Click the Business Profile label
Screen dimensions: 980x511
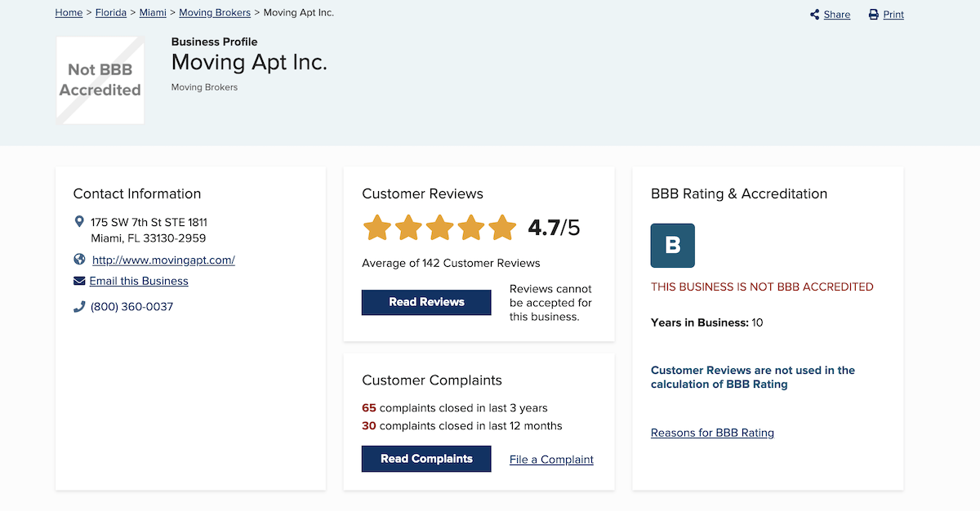point(214,42)
